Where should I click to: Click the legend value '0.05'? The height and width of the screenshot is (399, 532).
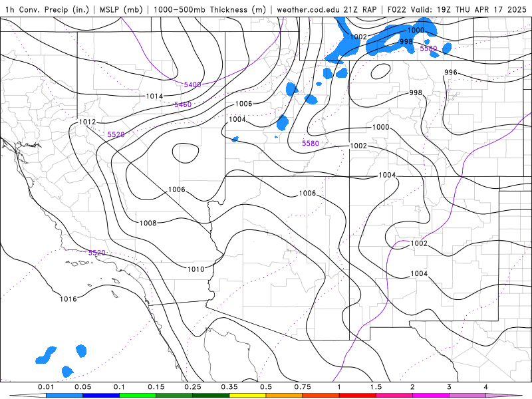(x=82, y=387)
